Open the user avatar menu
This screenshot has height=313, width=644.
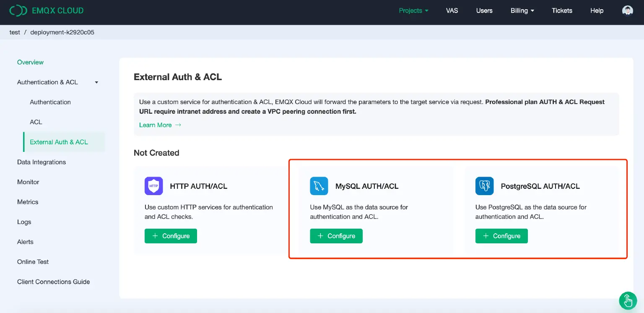(627, 10)
